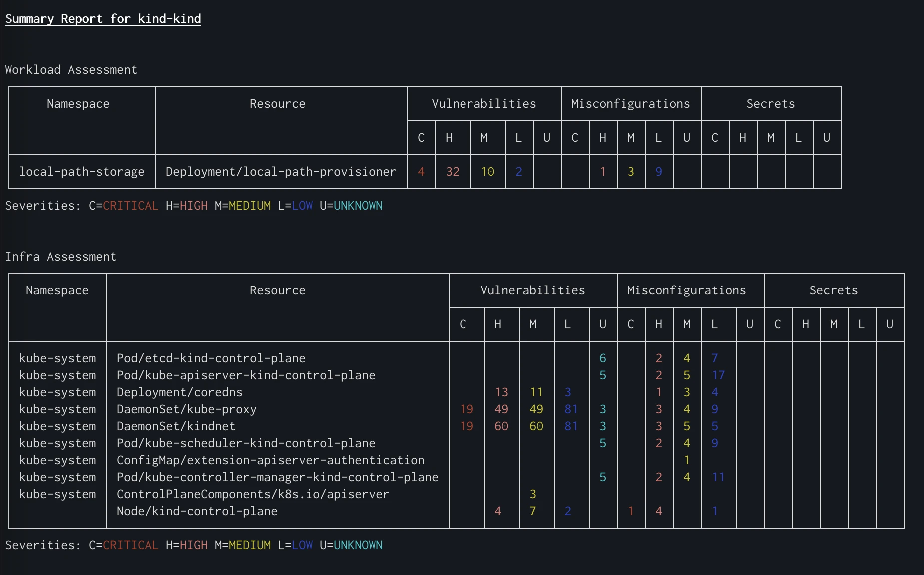Viewport: 924px width, 575px height.
Task: Click the Infra table 'Secrets' header
Action: pos(834,290)
